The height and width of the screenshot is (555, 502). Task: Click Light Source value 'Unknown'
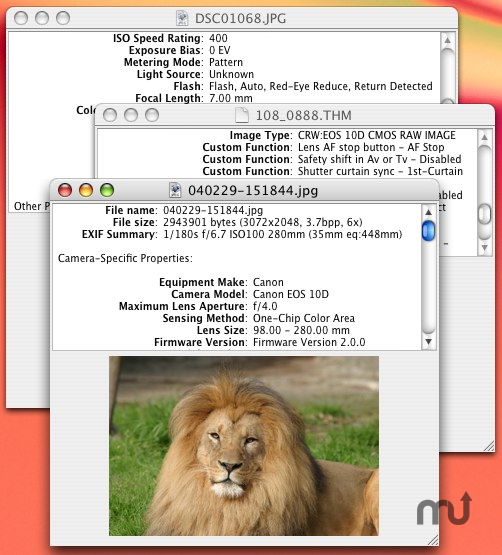(x=231, y=74)
